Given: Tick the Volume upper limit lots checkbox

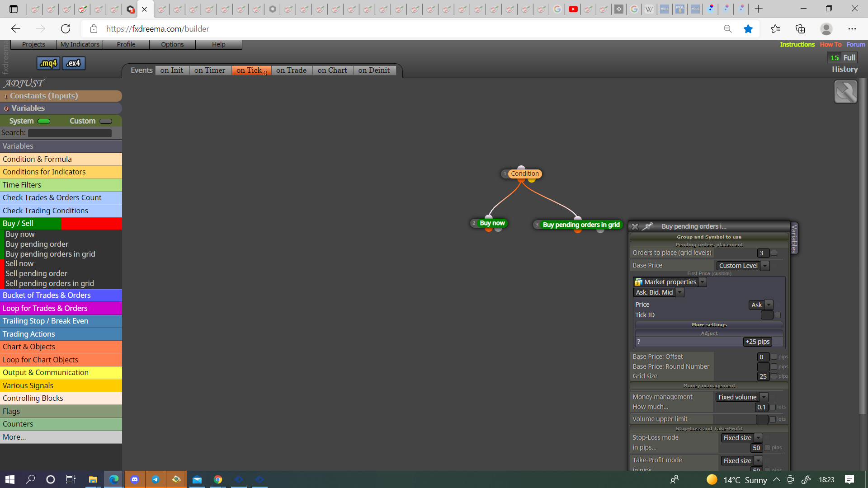Looking at the screenshot, I should [x=773, y=419].
